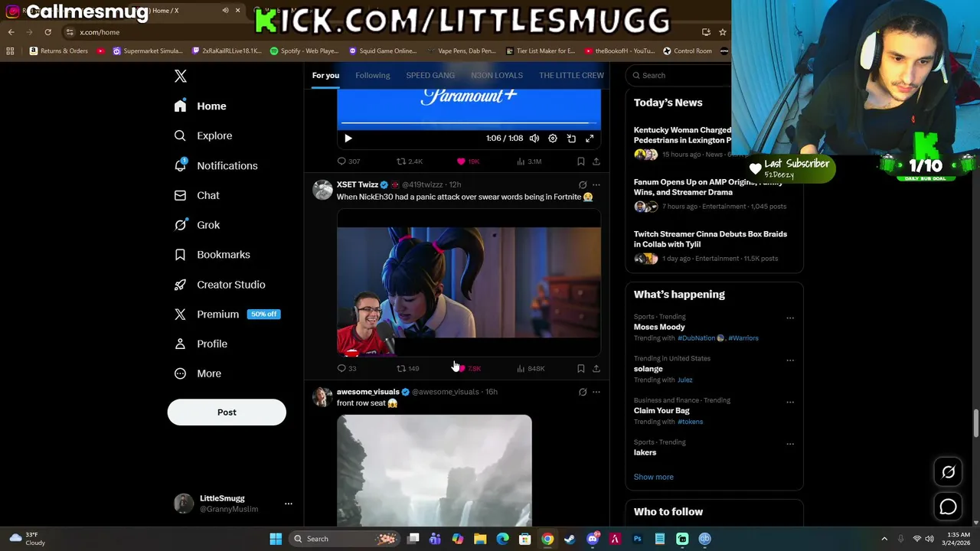Viewport: 980px width, 551px height.
Task: Toggle picture-in-picture on Paramount+ video
Action: click(571, 139)
